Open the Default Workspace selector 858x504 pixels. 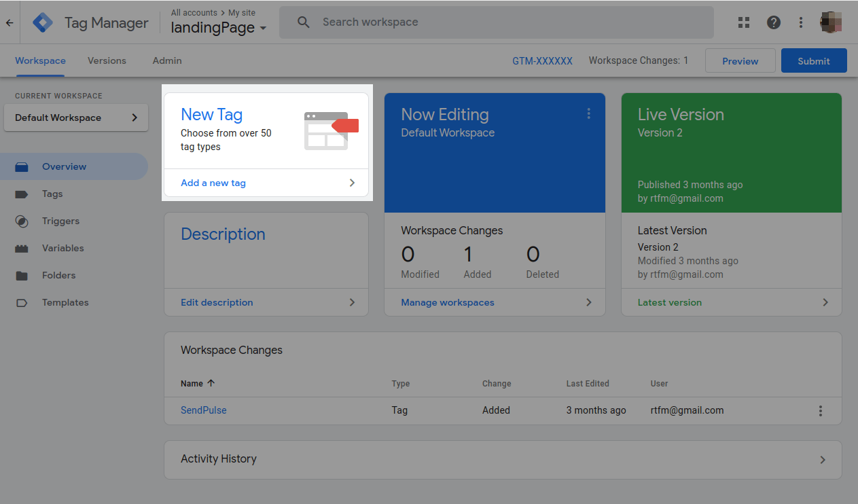click(76, 118)
